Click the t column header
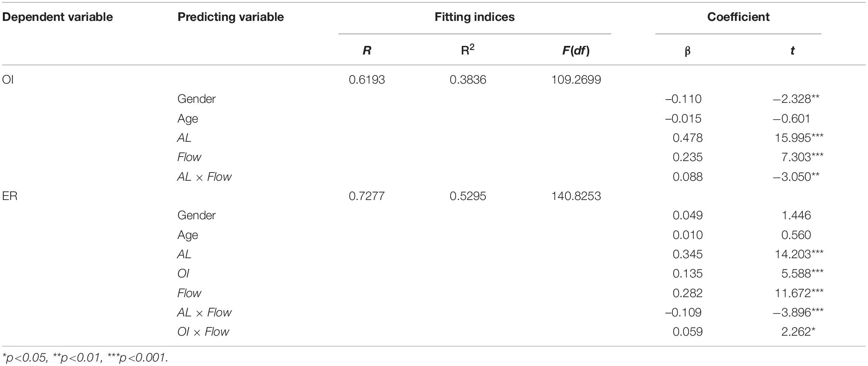 tap(792, 50)
